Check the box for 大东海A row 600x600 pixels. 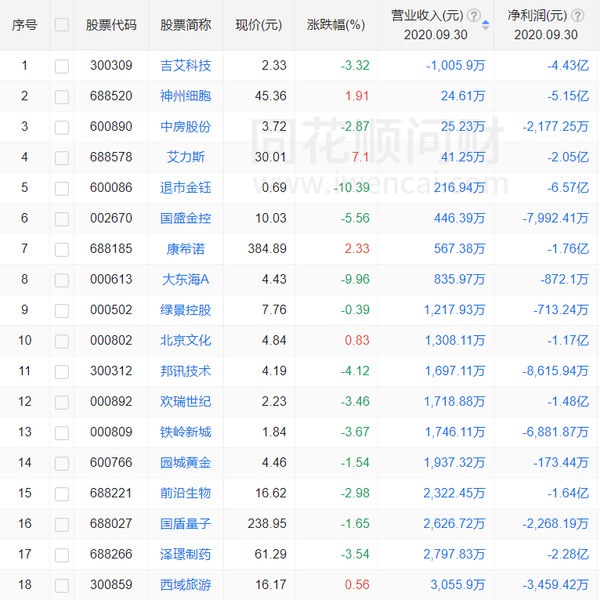(62, 280)
